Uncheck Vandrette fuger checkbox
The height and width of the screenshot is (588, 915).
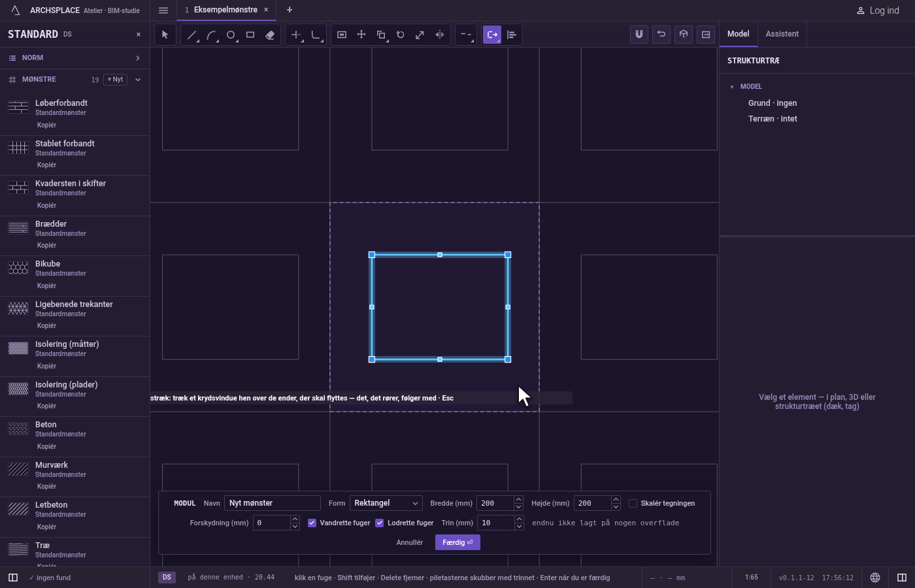pos(312,523)
